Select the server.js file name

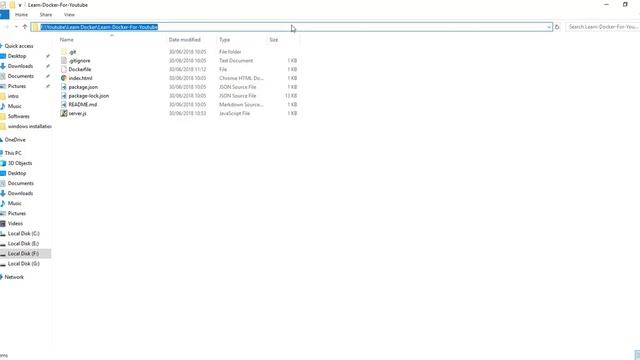pos(78,113)
